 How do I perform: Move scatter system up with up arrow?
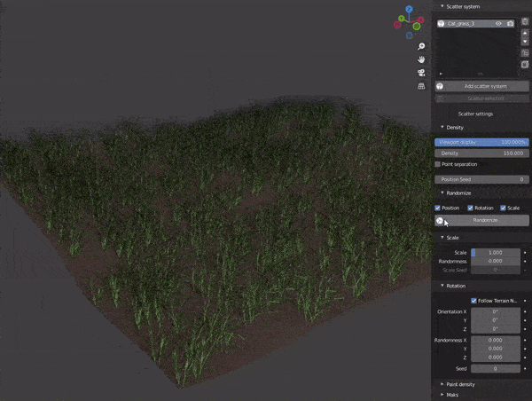click(x=525, y=34)
